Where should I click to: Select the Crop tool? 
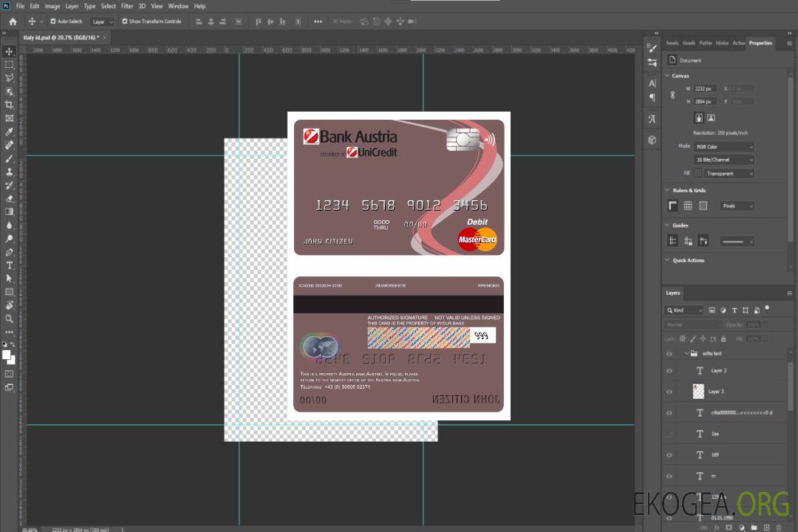(9, 105)
